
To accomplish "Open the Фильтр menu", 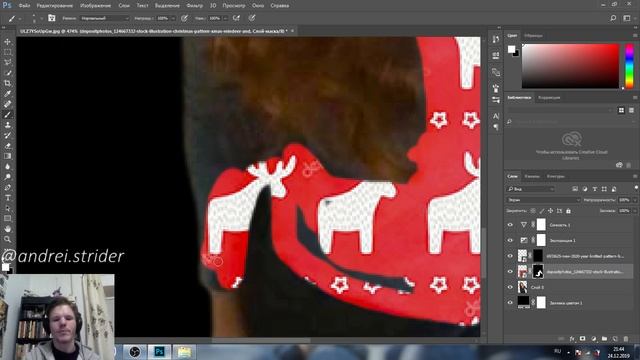I will pyautogui.click(x=194, y=6).
